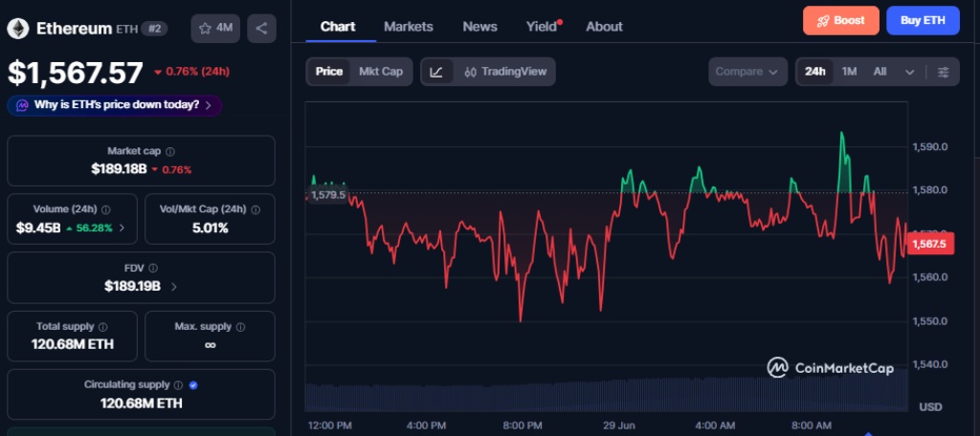Open the share icon button
980x436 pixels.
click(262, 28)
